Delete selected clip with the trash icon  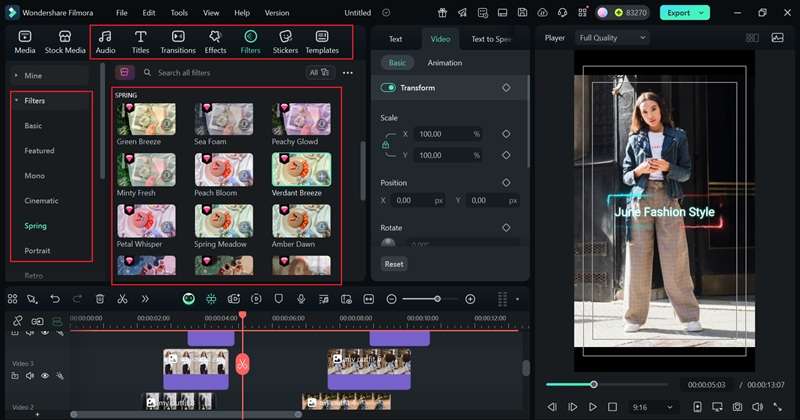100,299
